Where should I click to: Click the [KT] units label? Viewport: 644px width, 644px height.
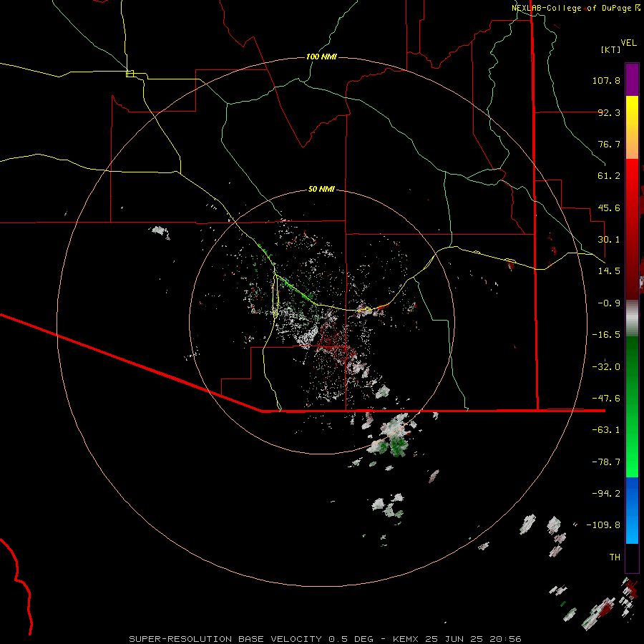click(x=611, y=49)
